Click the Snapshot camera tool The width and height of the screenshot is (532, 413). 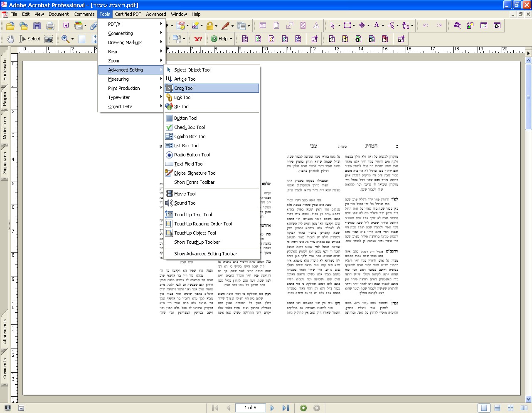click(x=49, y=39)
